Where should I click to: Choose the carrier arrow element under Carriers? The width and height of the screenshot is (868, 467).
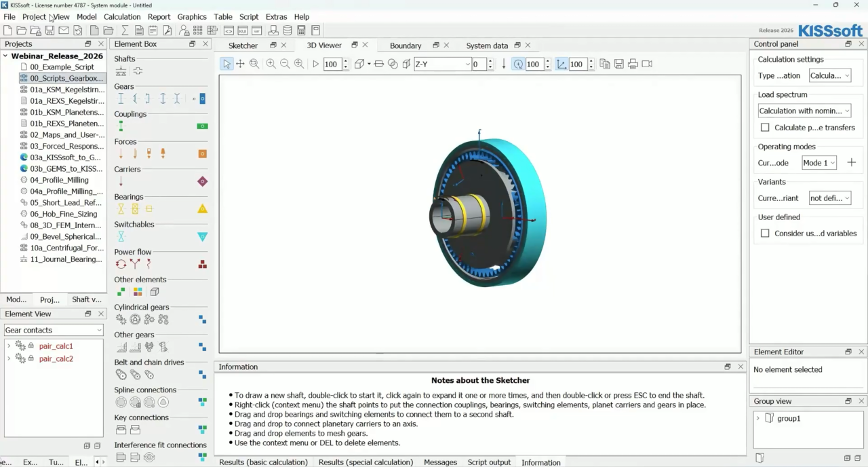(121, 181)
